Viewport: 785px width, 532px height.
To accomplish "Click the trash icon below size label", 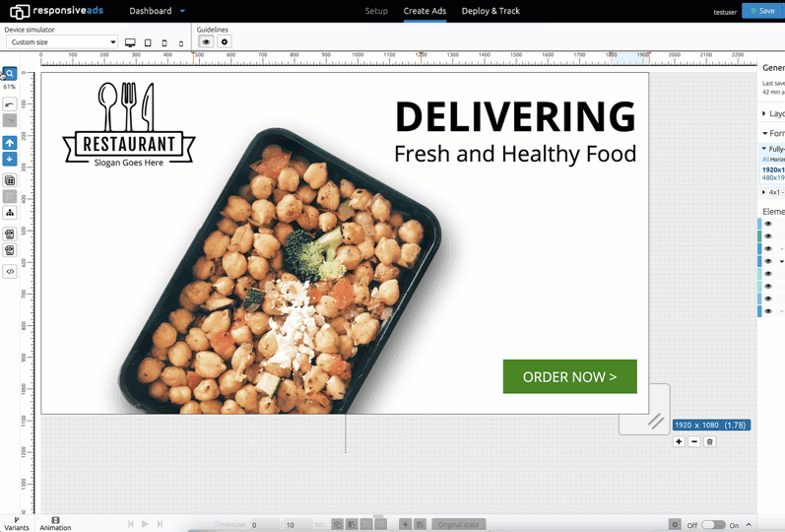I will pos(709,441).
